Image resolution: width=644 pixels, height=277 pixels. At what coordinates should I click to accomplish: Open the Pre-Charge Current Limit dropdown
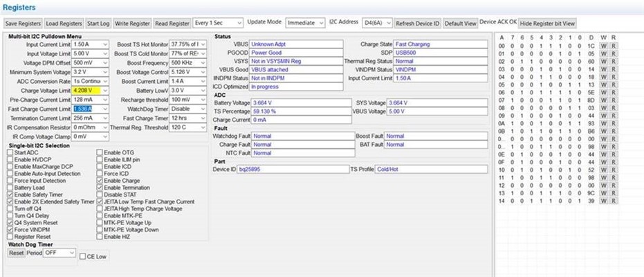90,100
